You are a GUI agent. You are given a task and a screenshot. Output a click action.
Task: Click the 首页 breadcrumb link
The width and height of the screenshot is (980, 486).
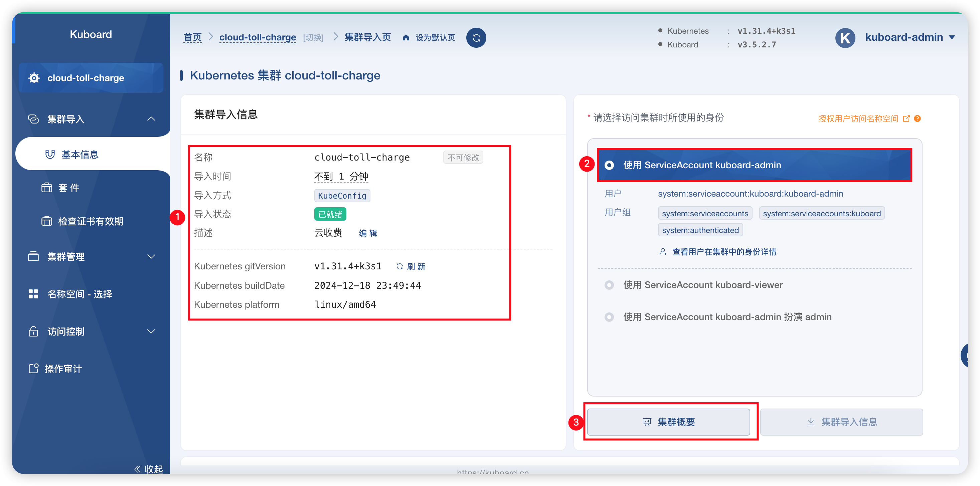click(x=192, y=38)
